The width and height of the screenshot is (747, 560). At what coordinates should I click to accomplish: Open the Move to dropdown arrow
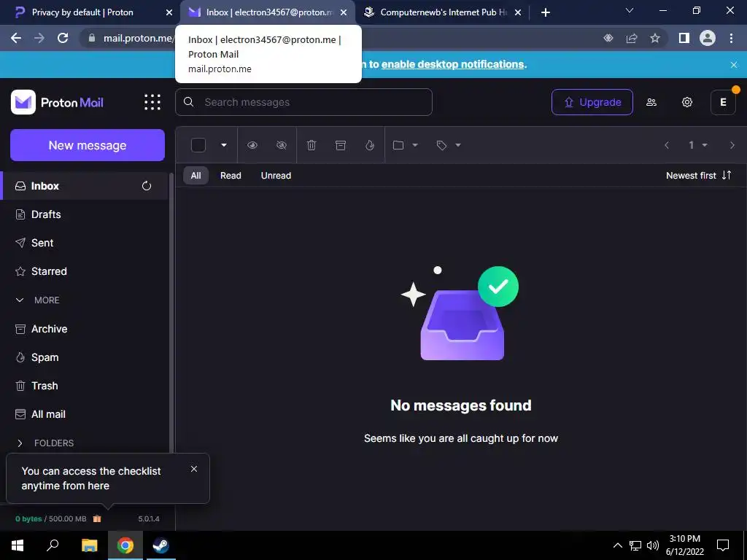click(415, 145)
